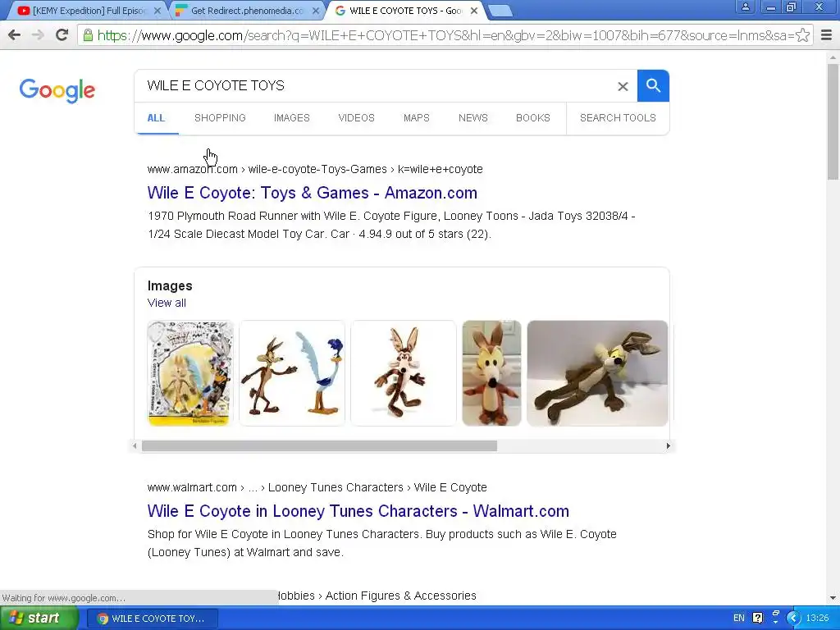Click page vertical scrollbar down arrow
This screenshot has width=840, height=630.
pyautogui.click(x=833, y=598)
